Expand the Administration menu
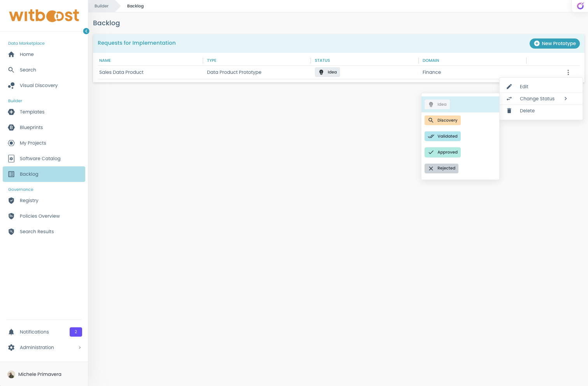588x386 pixels. (x=37, y=347)
